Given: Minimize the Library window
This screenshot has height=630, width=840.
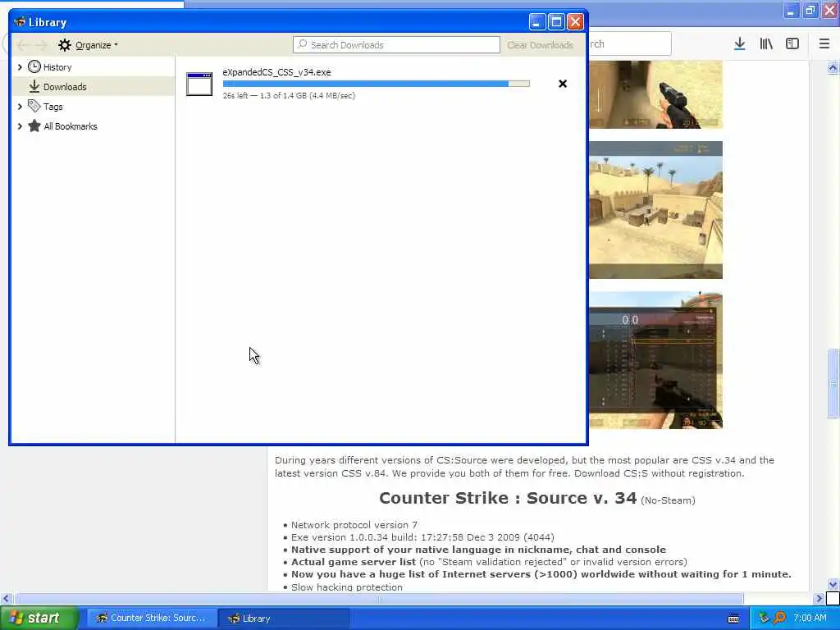Looking at the screenshot, I should (x=537, y=22).
